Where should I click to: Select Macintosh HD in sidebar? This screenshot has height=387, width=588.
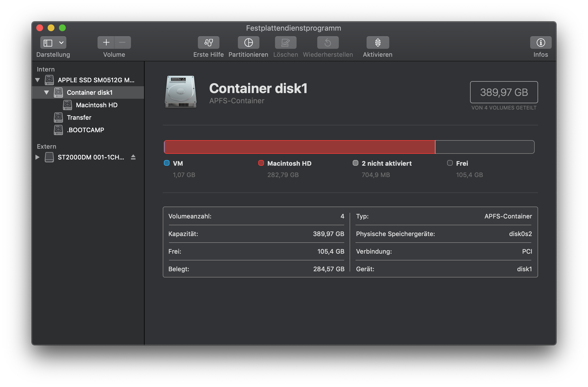(96, 105)
